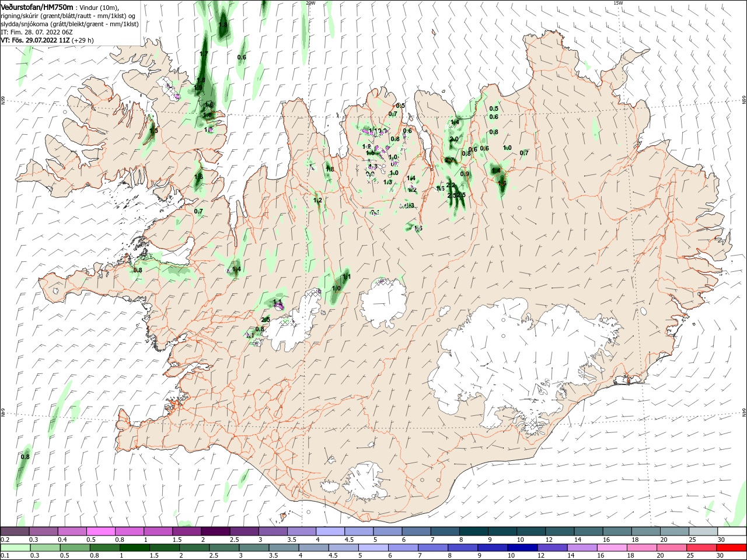Pick the rain legend swatch labeled 0.8
The image size is (747, 560).
coord(104,548)
